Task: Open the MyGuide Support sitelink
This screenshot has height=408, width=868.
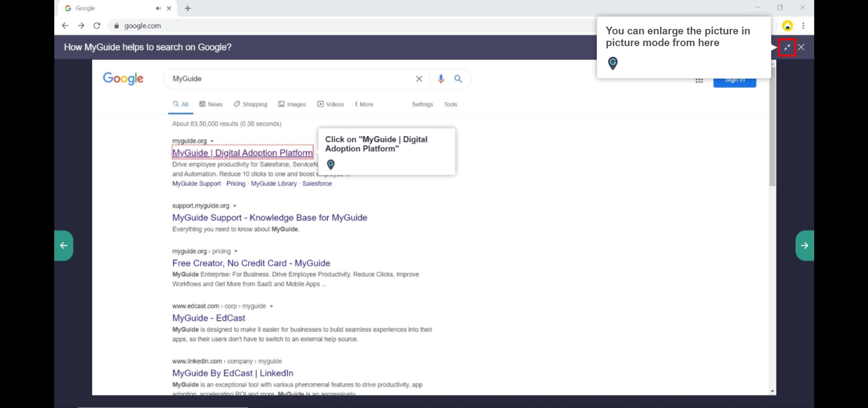Action: (x=197, y=183)
